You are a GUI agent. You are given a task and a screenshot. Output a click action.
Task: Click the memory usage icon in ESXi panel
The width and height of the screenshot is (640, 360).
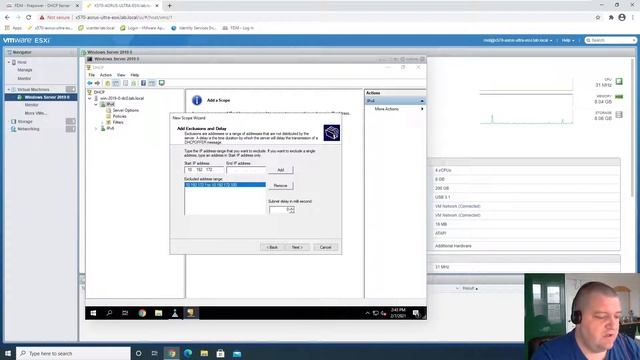coord(619,97)
